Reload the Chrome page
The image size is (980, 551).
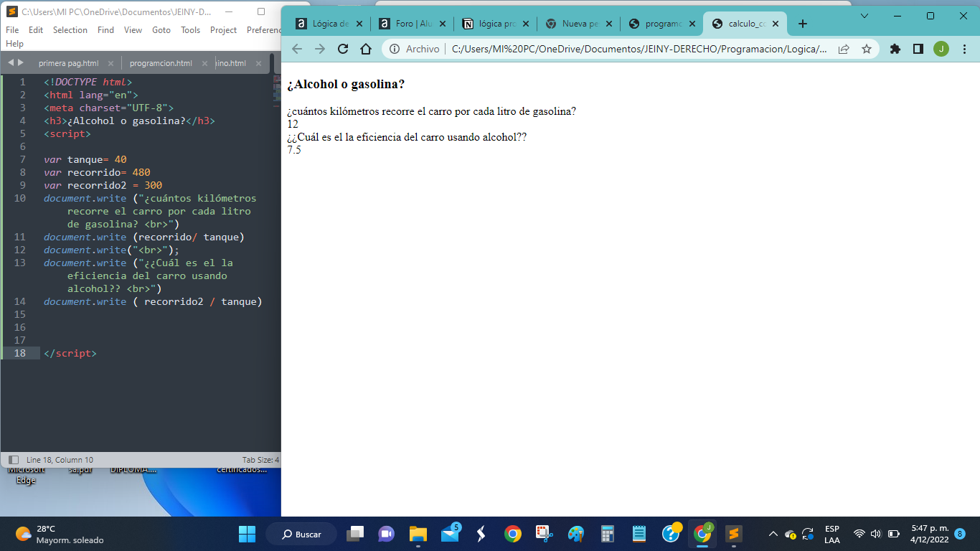pyautogui.click(x=343, y=49)
